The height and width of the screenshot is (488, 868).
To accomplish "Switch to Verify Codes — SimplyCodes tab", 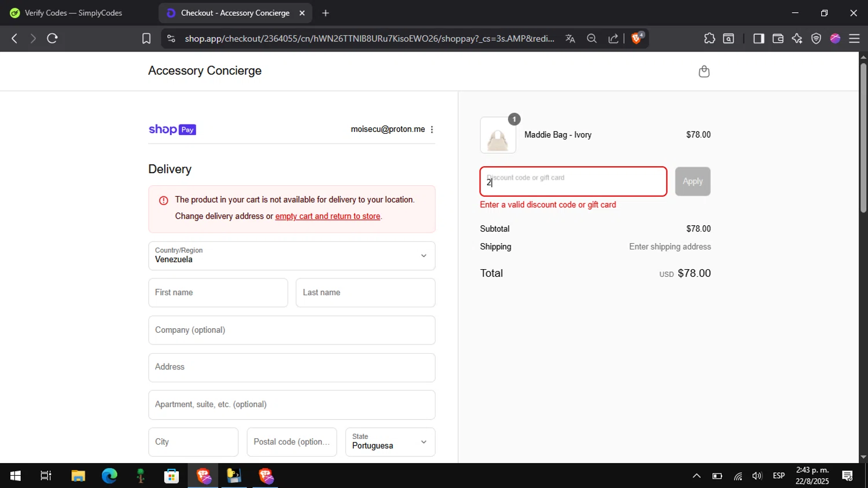I will click(x=73, y=13).
